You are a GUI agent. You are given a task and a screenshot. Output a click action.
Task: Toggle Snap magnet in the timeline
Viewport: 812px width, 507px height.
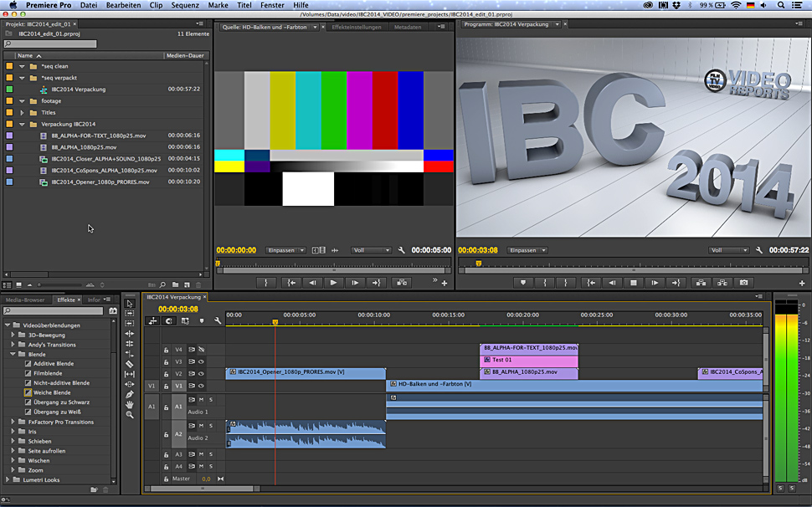tap(169, 320)
